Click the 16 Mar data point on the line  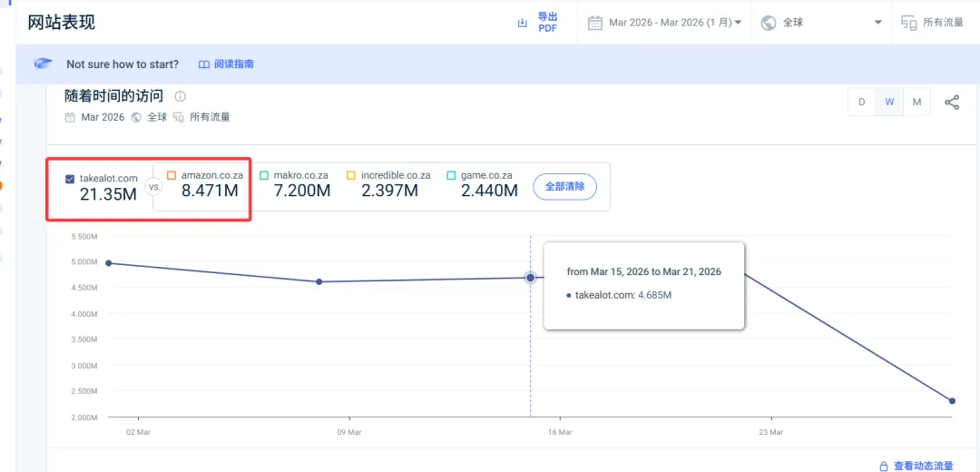pyautogui.click(x=531, y=278)
